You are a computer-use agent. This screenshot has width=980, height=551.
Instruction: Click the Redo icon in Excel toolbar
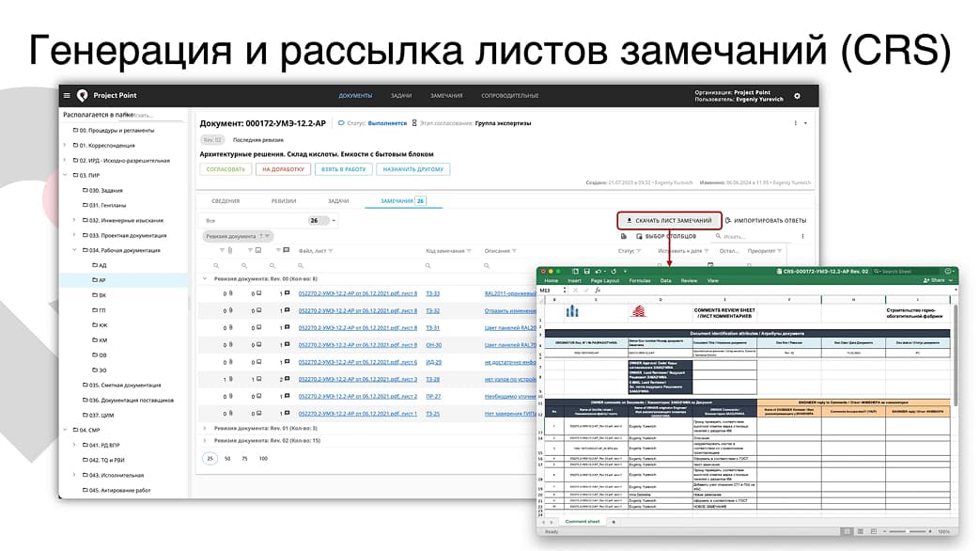click(614, 272)
